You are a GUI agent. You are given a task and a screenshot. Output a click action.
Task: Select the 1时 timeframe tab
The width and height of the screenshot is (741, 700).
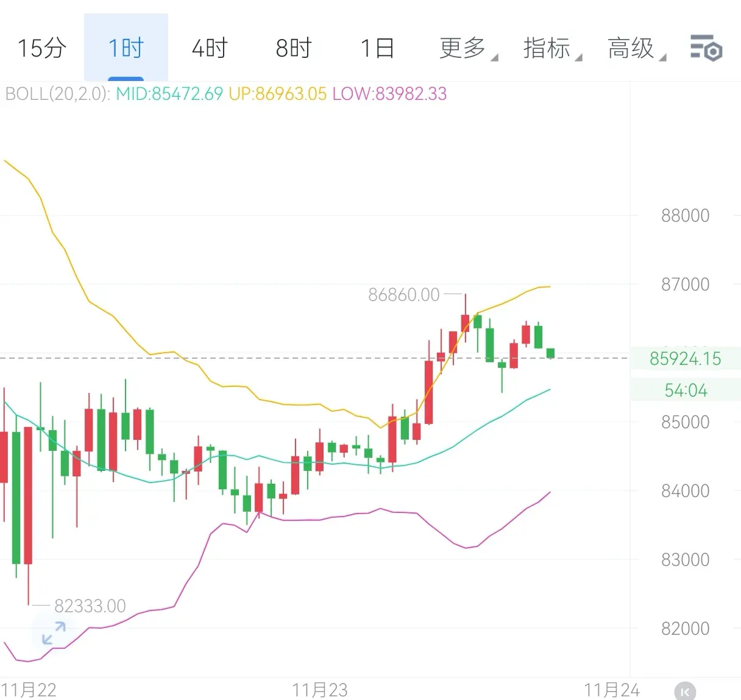[x=126, y=48]
